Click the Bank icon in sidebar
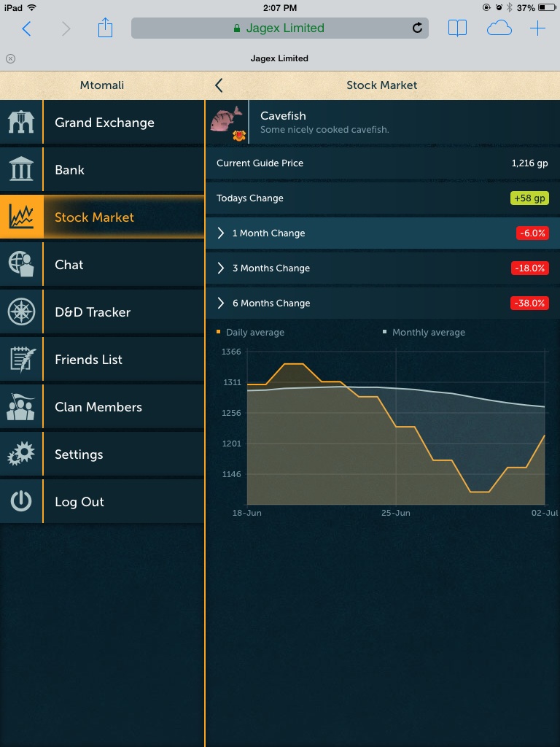 coord(21,170)
